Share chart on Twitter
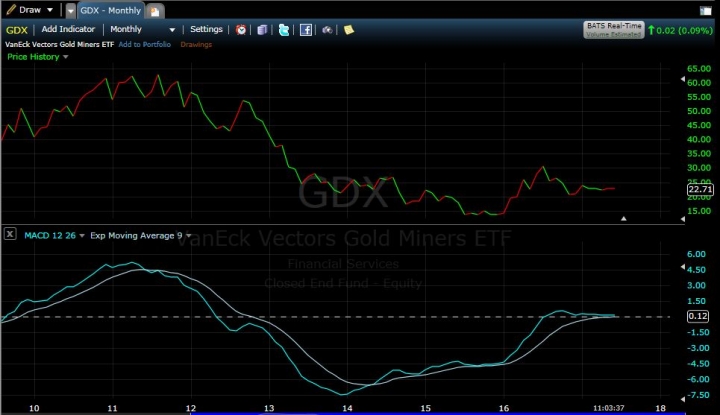This screenshot has width=720, height=415. click(284, 30)
